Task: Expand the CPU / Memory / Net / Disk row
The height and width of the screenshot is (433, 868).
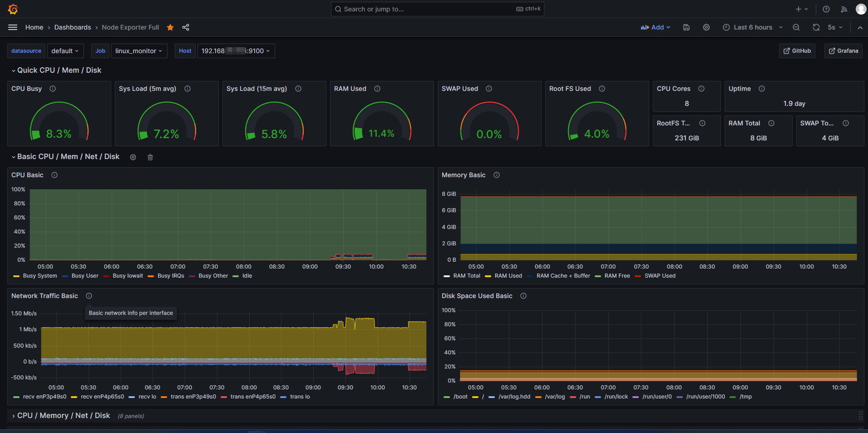Action: [64, 416]
